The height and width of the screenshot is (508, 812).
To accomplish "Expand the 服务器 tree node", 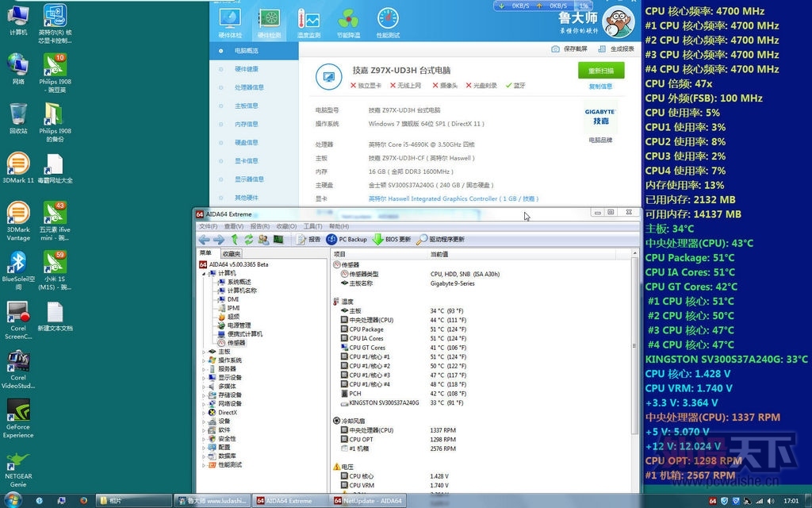I will pos(204,369).
